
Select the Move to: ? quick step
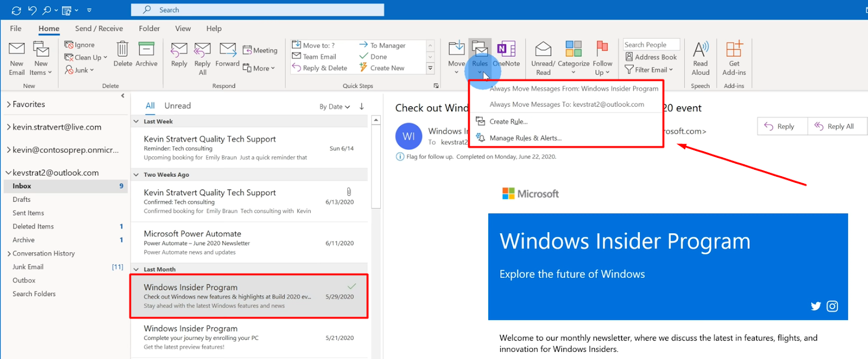[x=313, y=45]
